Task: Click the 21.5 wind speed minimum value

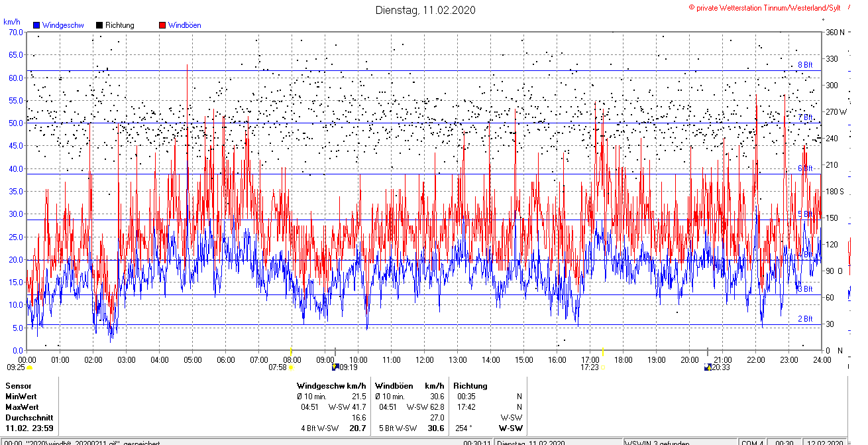Action: coord(358,396)
